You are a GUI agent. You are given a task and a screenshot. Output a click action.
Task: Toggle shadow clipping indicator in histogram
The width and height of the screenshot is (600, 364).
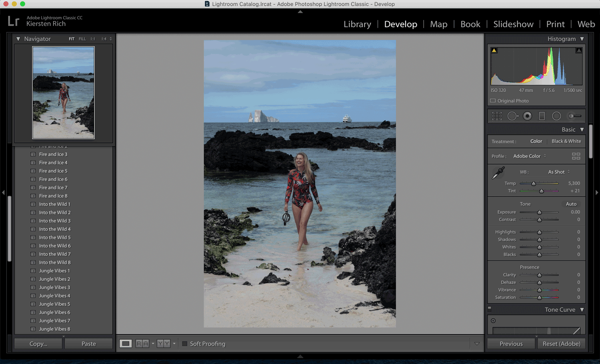point(494,50)
